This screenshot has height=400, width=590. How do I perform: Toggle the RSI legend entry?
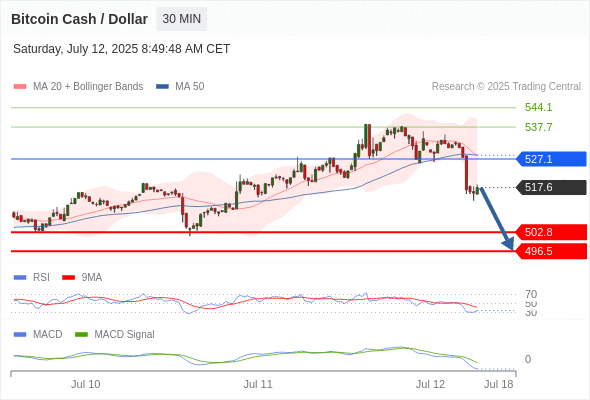(32, 277)
